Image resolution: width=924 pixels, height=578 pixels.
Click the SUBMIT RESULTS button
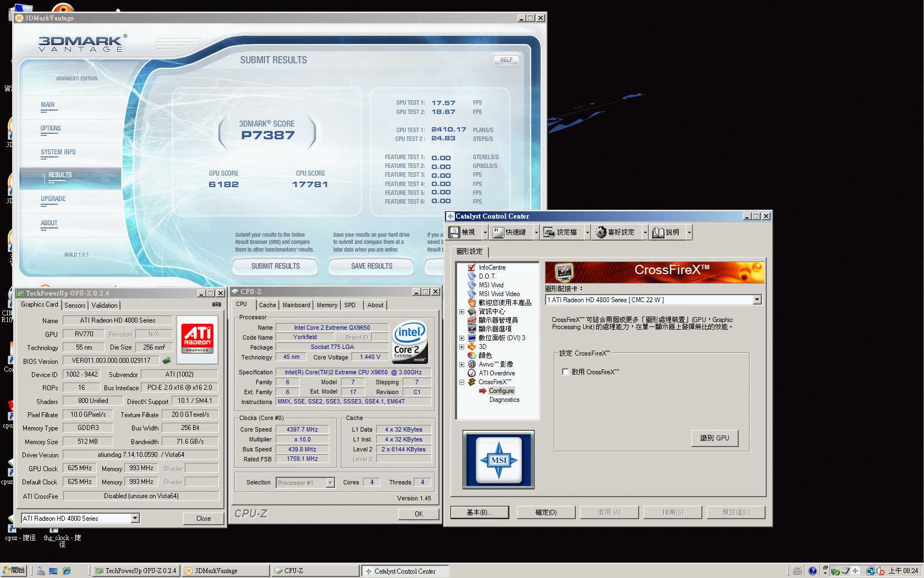(276, 266)
